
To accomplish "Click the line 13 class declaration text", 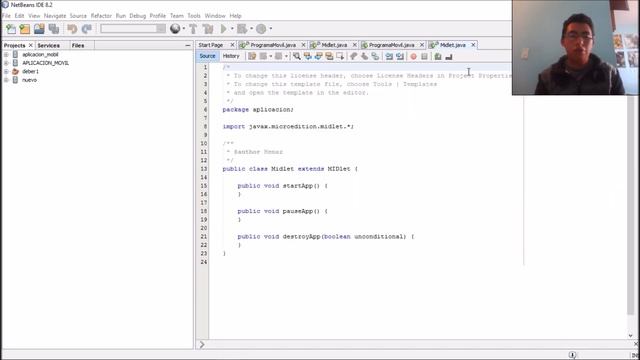I will coord(290,169).
